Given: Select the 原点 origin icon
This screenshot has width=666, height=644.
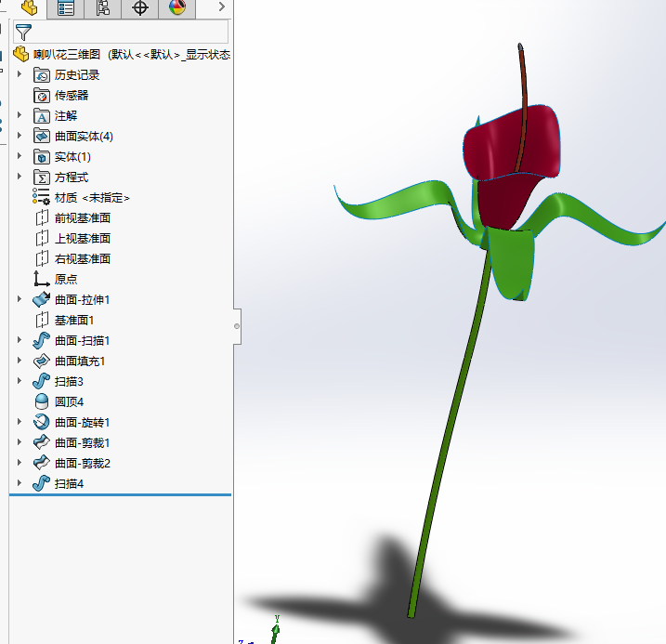Looking at the screenshot, I should coord(42,279).
